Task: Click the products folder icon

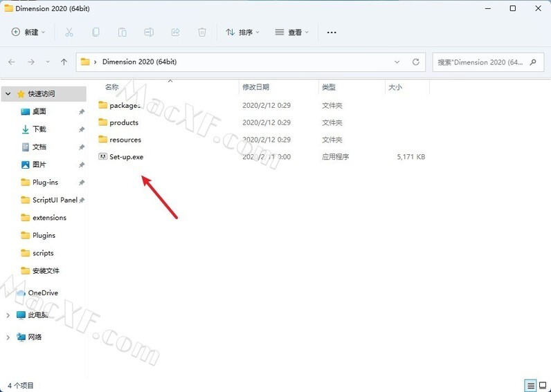Action: coord(102,122)
